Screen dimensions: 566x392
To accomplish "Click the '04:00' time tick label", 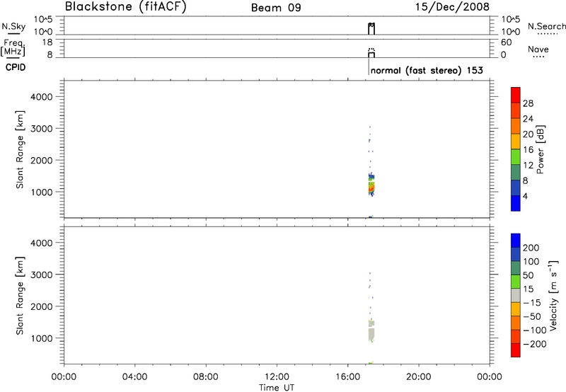I will point(134,377).
